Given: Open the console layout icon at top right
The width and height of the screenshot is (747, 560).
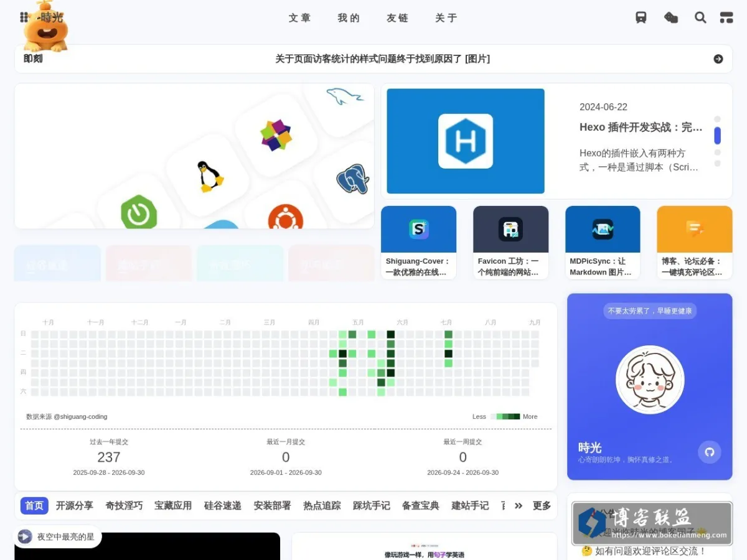Looking at the screenshot, I should click(726, 17).
